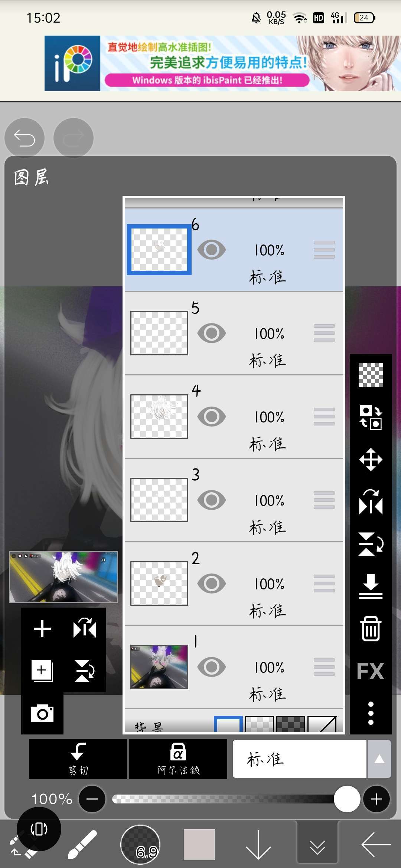Viewport: 401px width, 868px height.
Task: Add layer from camera icon
Action: (x=42, y=713)
